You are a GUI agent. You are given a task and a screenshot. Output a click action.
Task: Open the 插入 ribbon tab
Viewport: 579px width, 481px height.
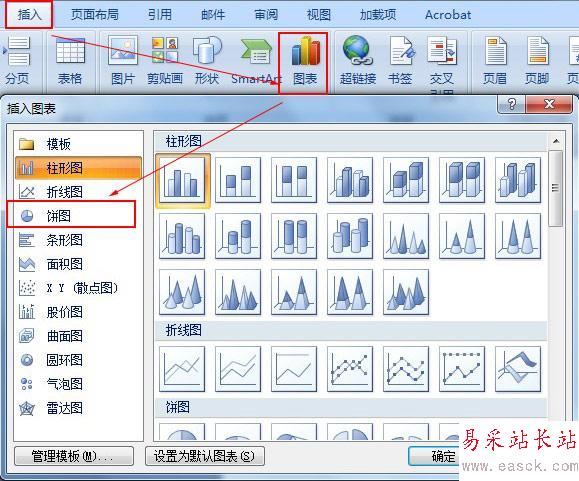(29, 15)
